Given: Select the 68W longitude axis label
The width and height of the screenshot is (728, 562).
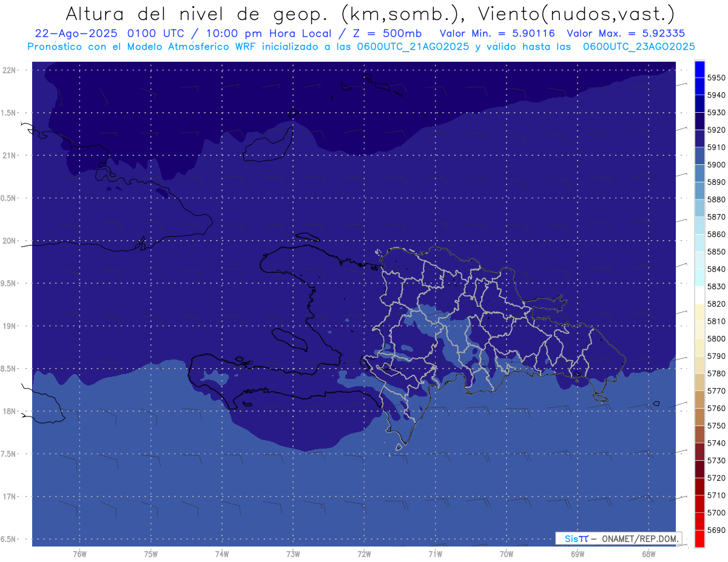Looking at the screenshot, I should 648,554.
